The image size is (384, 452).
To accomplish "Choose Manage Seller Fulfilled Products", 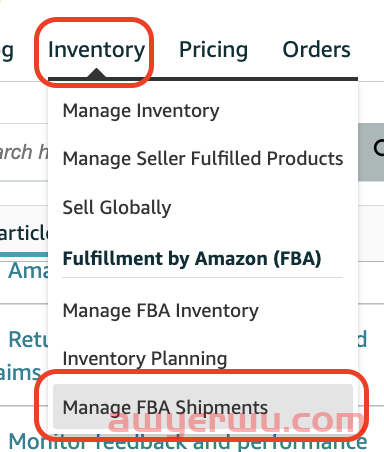I will pyautogui.click(x=203, y=158).
